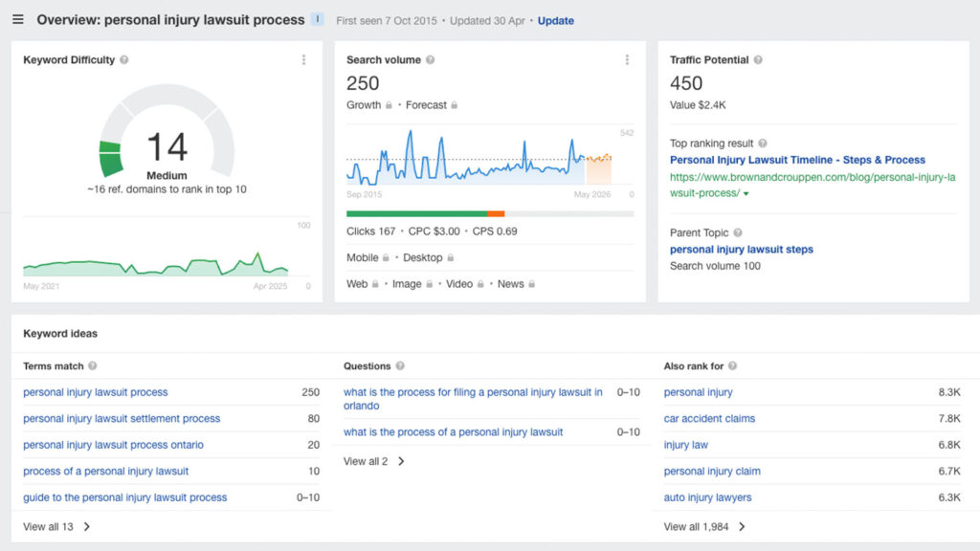This screenshot has width=980, height=551.
Task: Open Search volume three-dot menu
Action: (x=627, y=60)
